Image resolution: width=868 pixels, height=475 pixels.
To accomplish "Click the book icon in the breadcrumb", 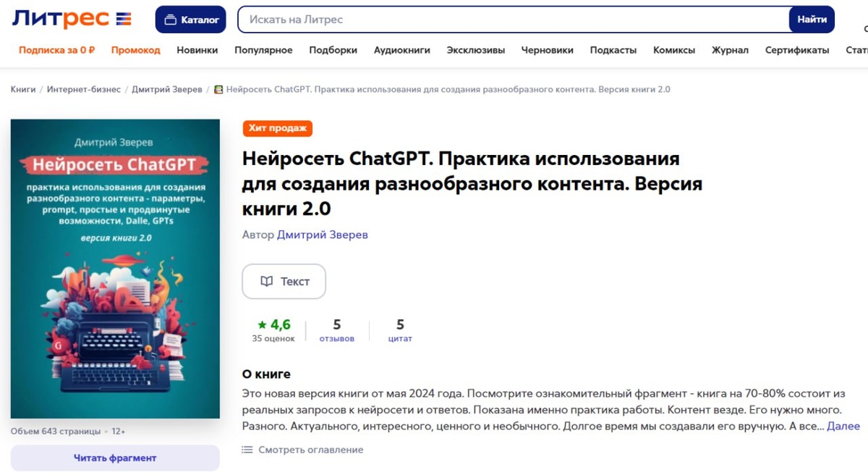I will (x=218, y=89).
